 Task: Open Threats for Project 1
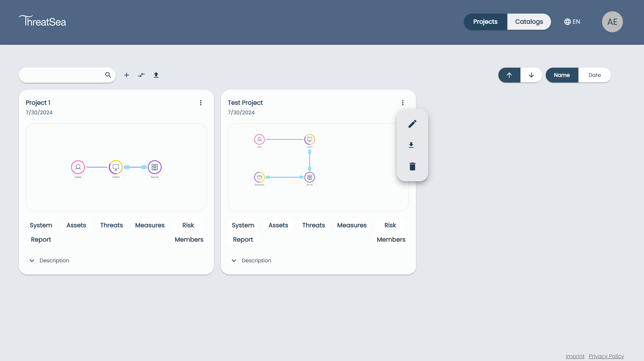coord(111,225)
